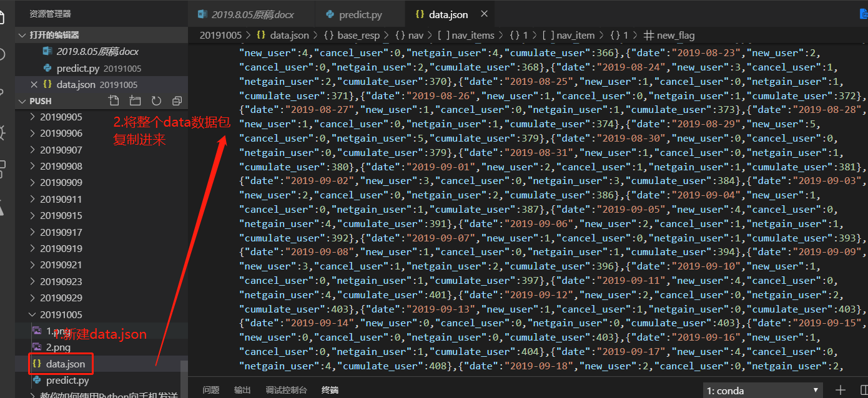Click breadcrumb data.json
This screenshot has width=868, height=398.
[289, 36]
